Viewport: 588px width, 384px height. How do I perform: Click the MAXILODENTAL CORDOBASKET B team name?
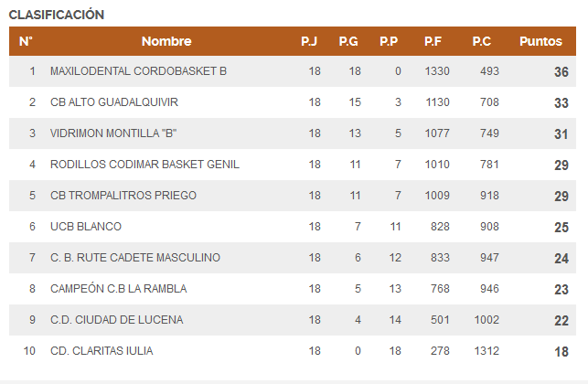pos(138,71)
